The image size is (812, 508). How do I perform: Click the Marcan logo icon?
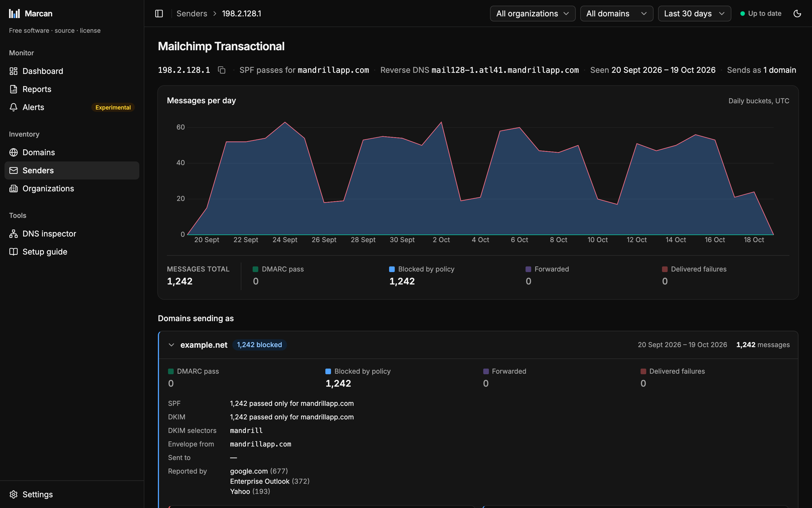coord(14,14)
